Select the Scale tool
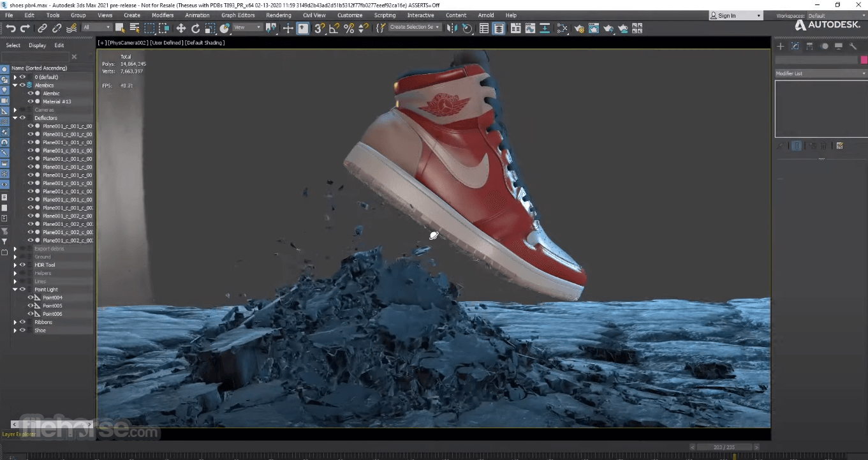This screenshot has height=460, width=868. [209, 27]
